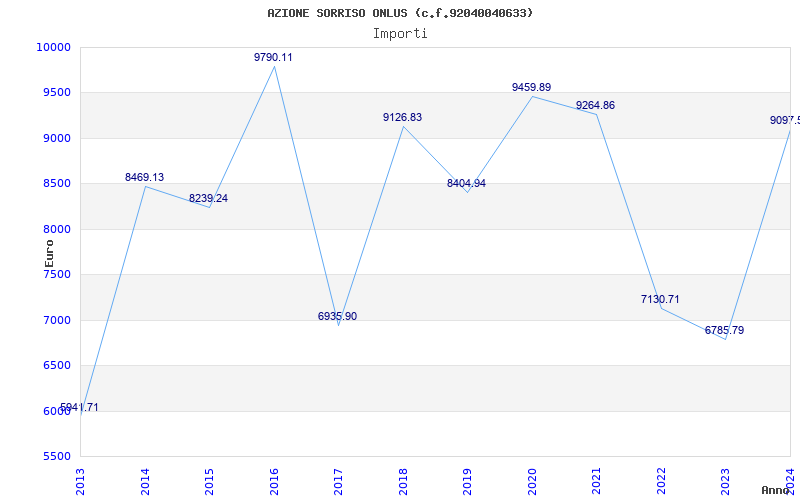Image resolution: width=800 pixels, height=500 pixels.
Task: Select the 8469.13 data label
Action: point(144,177)
